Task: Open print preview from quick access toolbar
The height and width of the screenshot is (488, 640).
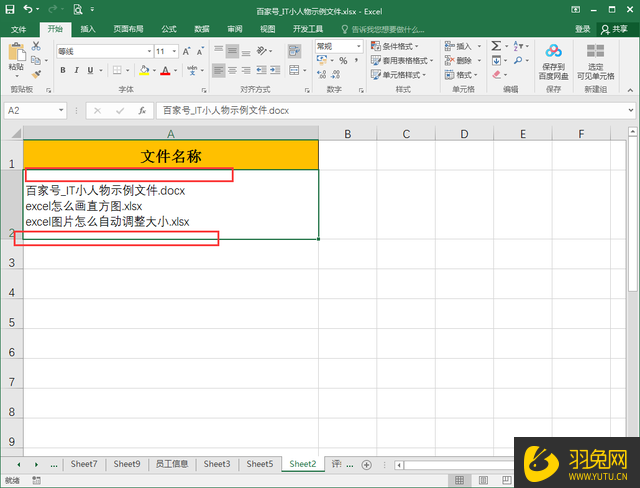Action: [x=78, y=9]
